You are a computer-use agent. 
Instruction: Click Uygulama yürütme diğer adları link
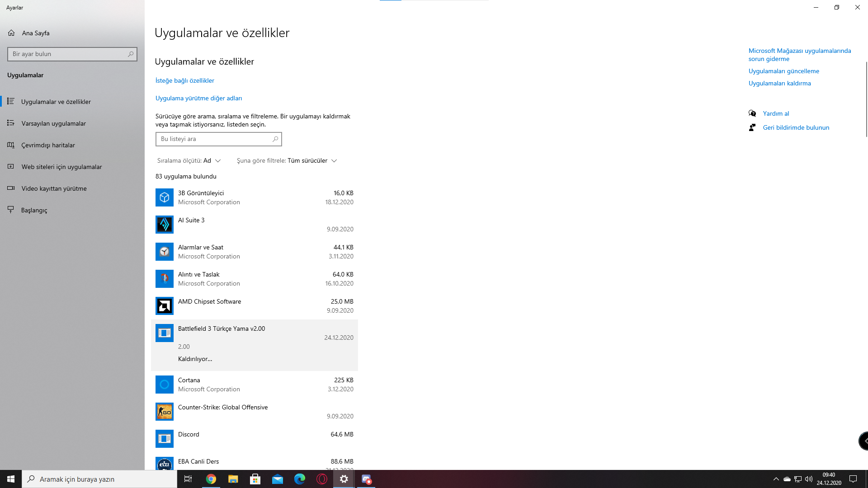tap(198, 98)
